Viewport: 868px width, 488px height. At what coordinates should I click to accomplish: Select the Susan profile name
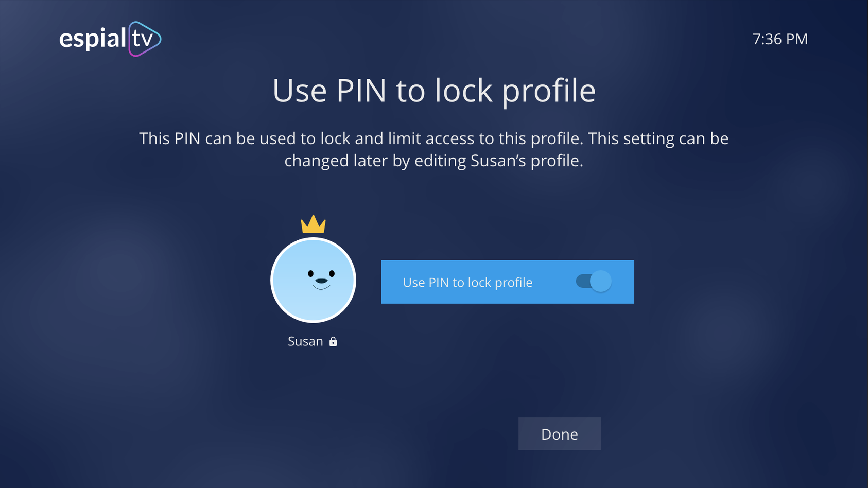click(x=305, y=341)
